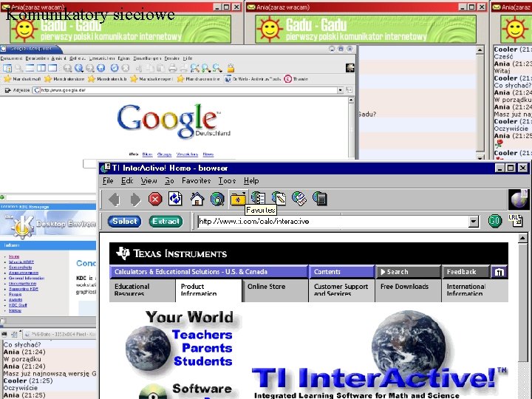Stop loading with red X icon
Screen dimensions: 532x399
coord(155,199)
